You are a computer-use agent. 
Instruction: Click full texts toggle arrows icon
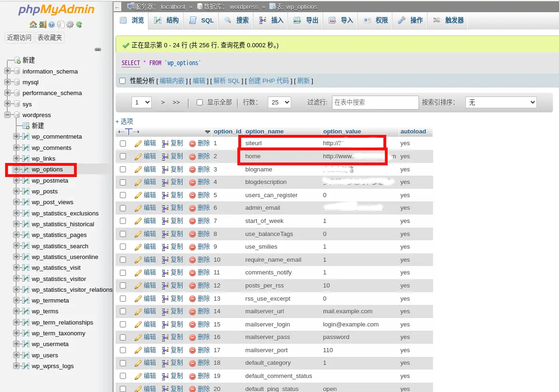(x=129, y=132)
